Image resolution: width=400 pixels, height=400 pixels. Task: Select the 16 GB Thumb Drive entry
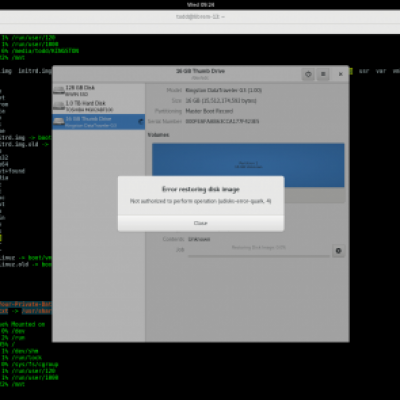(x=99, y=122)
